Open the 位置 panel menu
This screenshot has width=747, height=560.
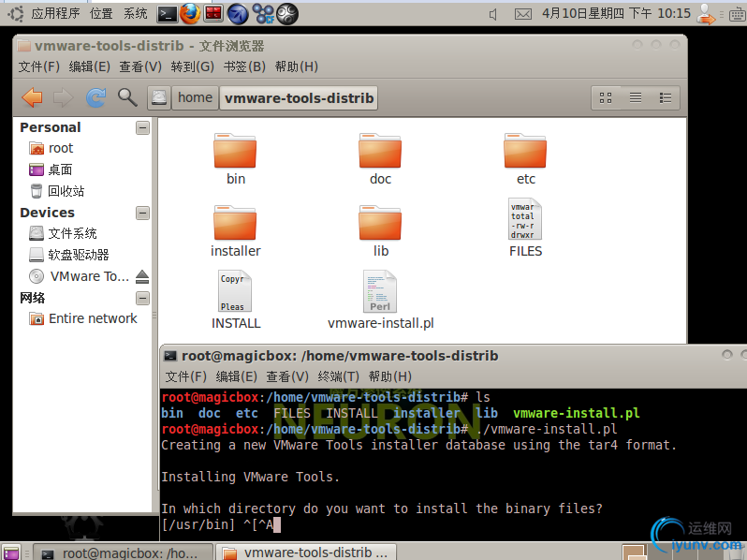pos(101,13)
